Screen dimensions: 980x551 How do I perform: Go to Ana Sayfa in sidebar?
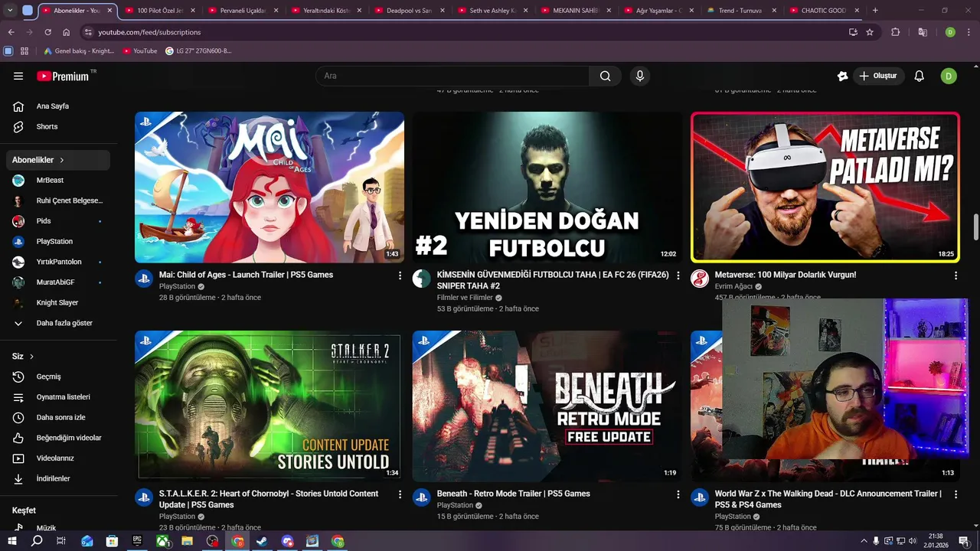60,106
